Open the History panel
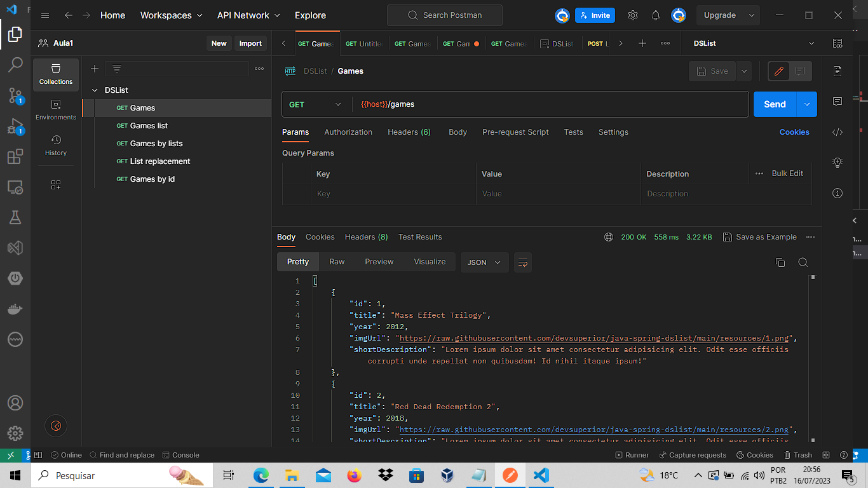Image resolution: width=868 pixels, height=488 pixels. coord(56,145)
